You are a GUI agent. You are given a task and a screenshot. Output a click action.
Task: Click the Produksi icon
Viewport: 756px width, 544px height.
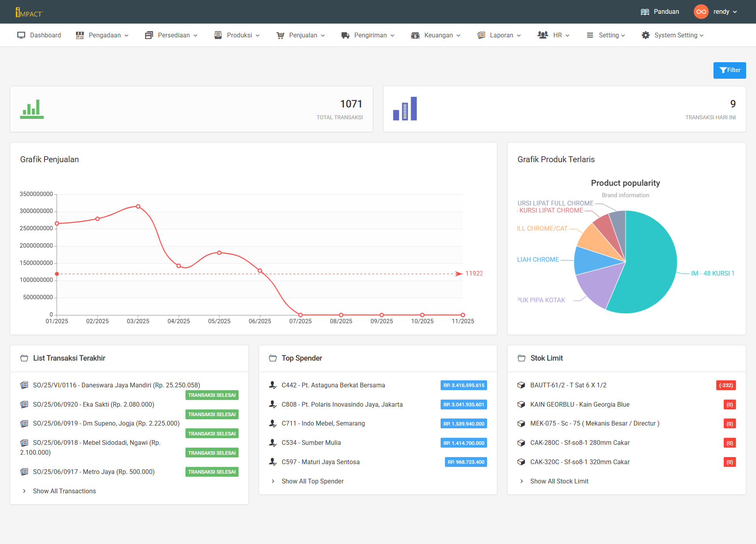tap(218, 35)
